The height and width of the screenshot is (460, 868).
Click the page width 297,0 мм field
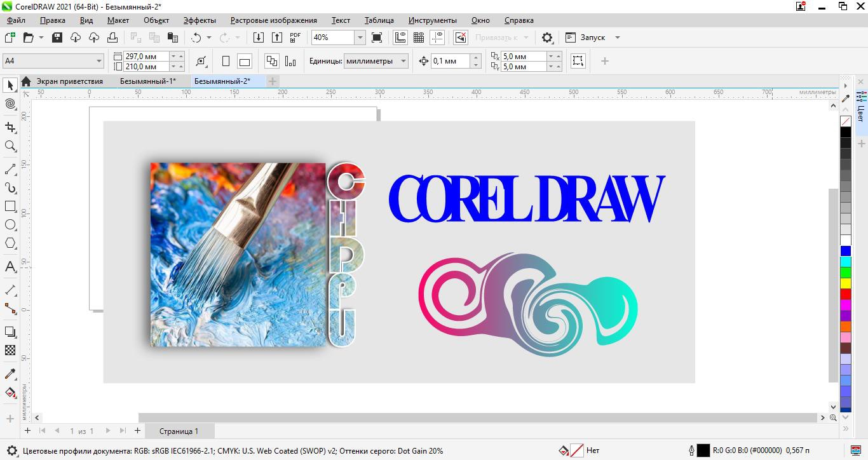(x=147, y=56)
